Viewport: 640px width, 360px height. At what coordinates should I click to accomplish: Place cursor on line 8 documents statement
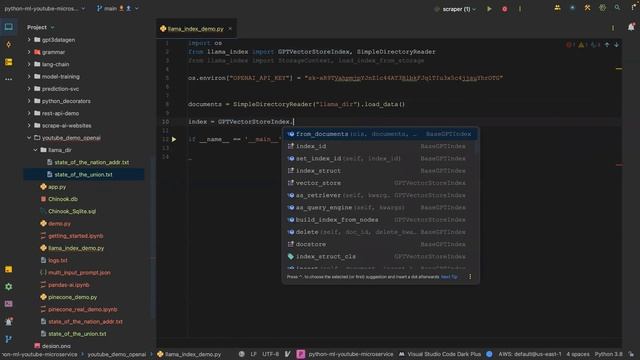click(296, 104)
